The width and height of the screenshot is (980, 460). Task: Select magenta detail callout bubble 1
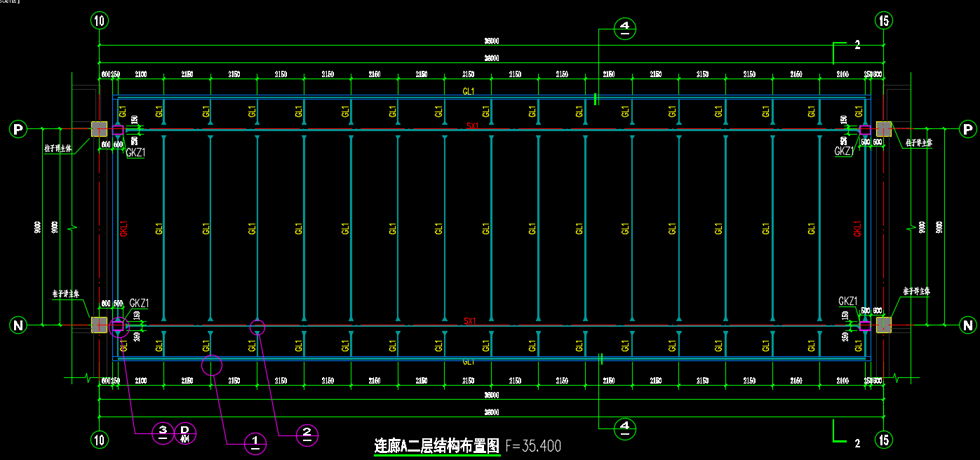click(255, 442)
